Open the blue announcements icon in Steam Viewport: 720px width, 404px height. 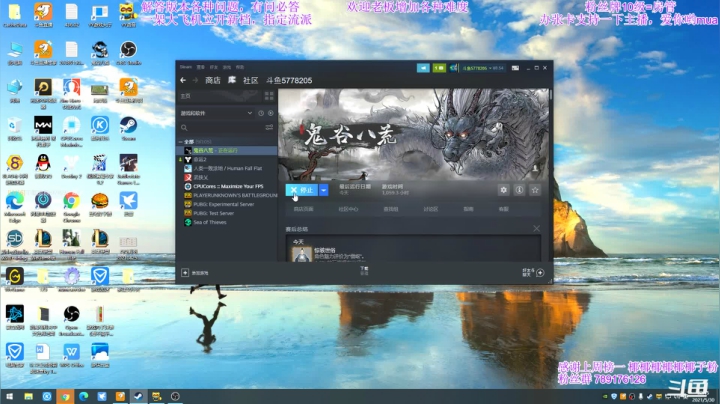[x=423, y=68]
